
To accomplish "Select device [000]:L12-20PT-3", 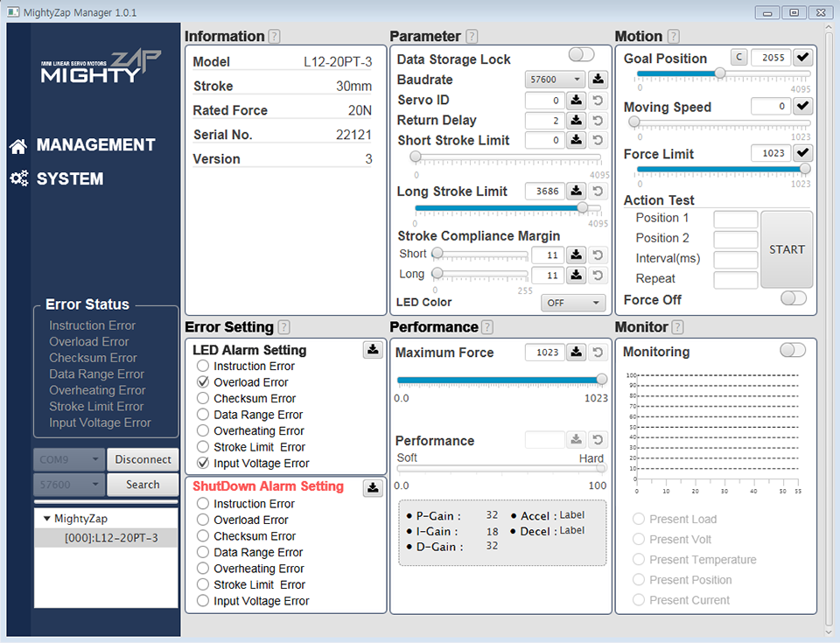I will click(x=106, y=538).
